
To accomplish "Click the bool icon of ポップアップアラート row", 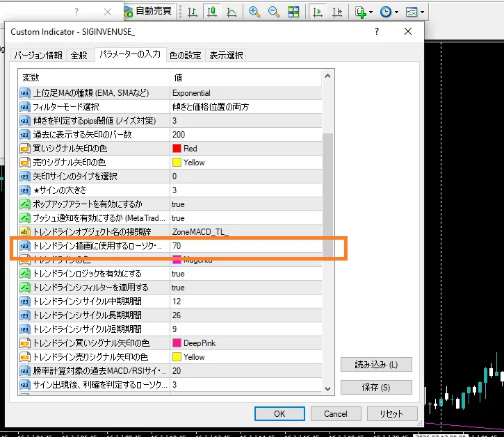I will click(25, 204).
